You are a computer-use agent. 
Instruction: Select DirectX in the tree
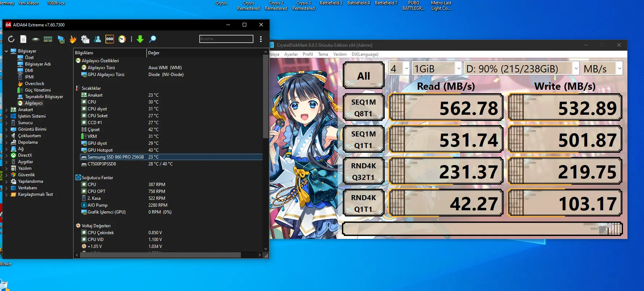coord(25,155)
